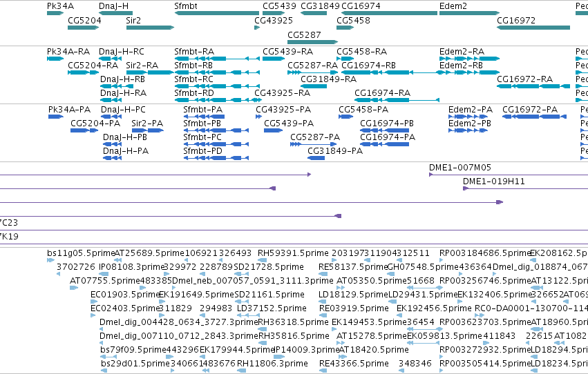This screenshot has height=374, width=588.
Task: Click the CG5204-PA protein bar
Action: [x=84, y=130]
